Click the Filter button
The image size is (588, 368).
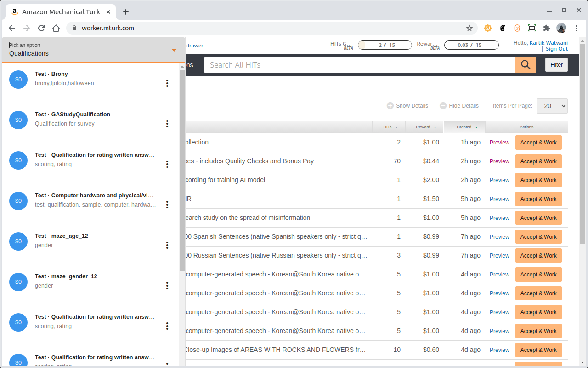click(556, 65)
